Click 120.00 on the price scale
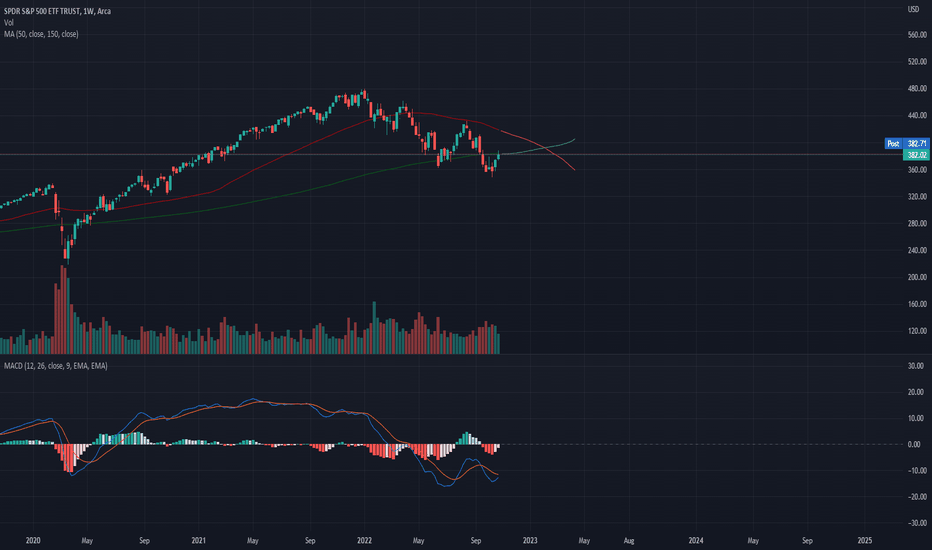The height and width of the screenshot is (550, 932). 917,331
